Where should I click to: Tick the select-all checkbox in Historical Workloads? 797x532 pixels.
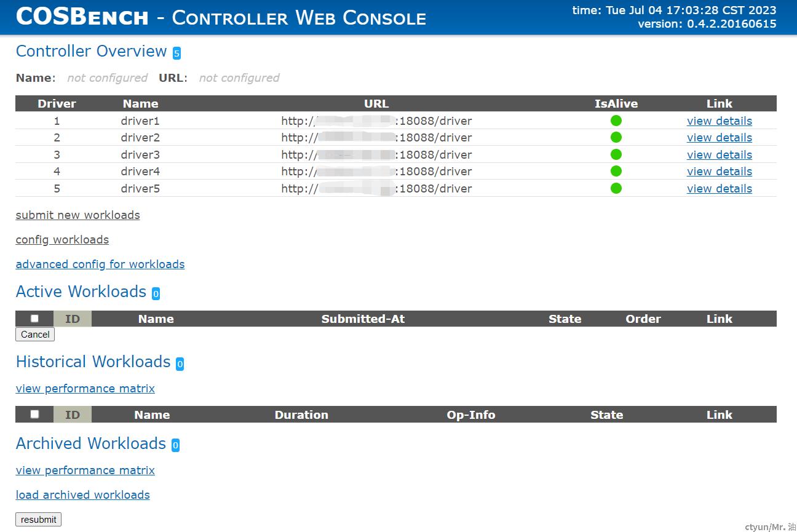coord(34,414)
